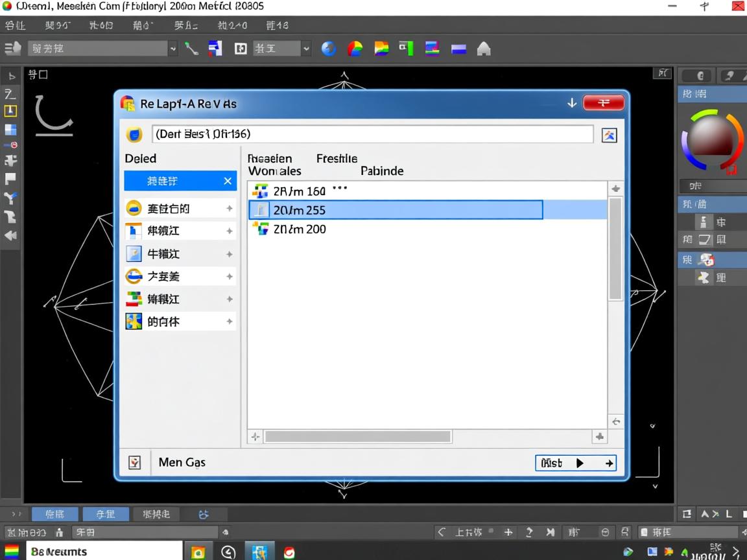Toggle the checkbox beside Men Gas
The width and height of the screenshot is (747, 560).
coord(134,462)
